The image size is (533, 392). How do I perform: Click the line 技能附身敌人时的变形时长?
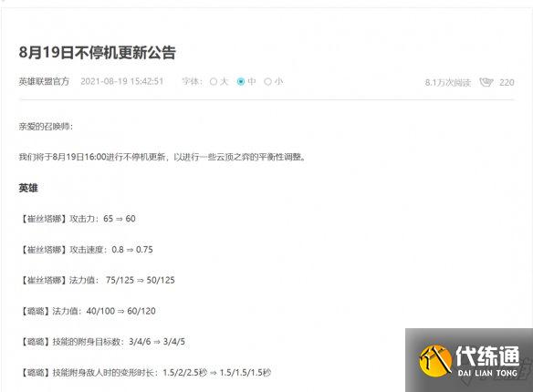(x=146, y=373)
